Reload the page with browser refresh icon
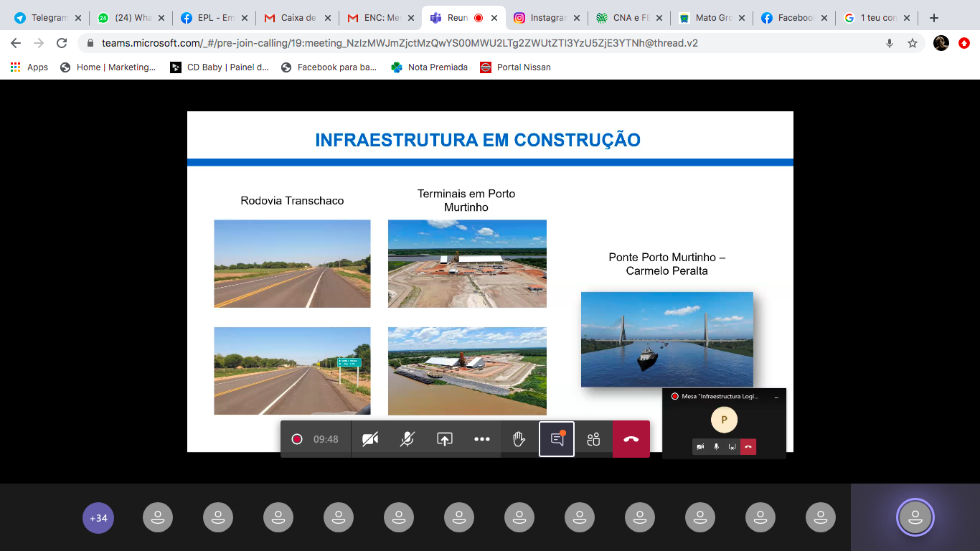The width and height of the screenshot is (980, 551). pos(62,43)
